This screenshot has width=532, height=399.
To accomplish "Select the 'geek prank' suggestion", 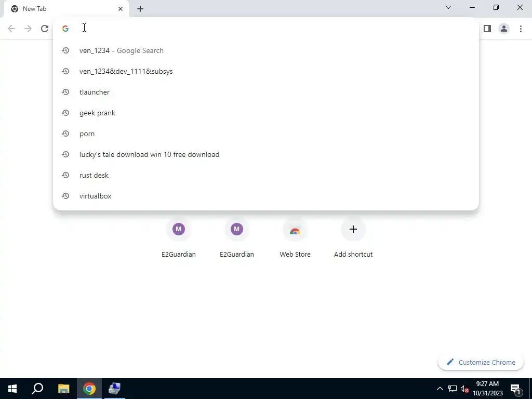I will [266, 113].
